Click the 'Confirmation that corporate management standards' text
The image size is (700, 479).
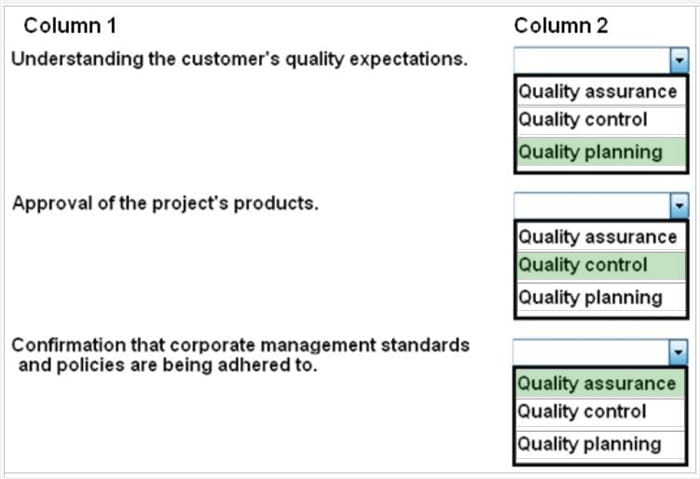coord(240,346)
